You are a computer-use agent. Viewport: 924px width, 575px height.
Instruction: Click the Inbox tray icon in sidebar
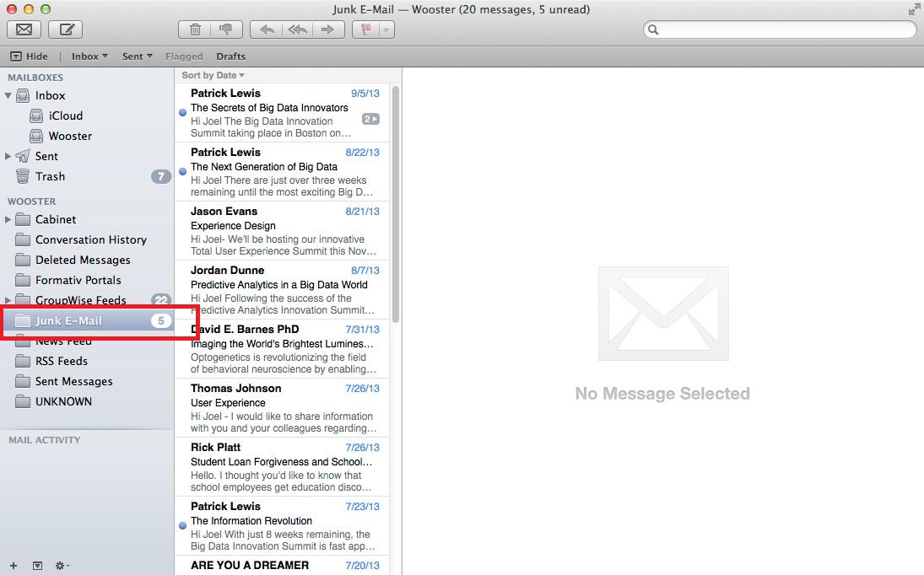click(23, 95)
